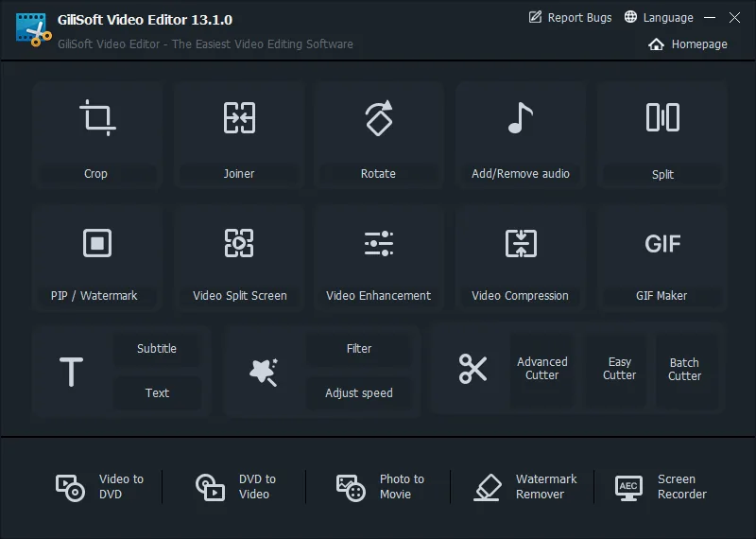Open the Rotate tool icon
The height and width of the screenshot is (539, 756).
379,118
